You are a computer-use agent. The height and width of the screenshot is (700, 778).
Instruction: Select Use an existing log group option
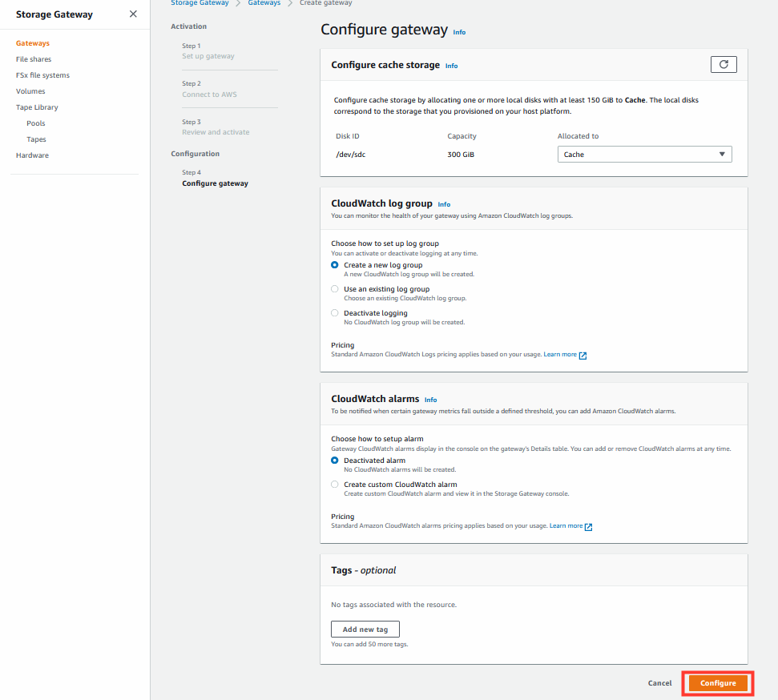coord(334,289)
